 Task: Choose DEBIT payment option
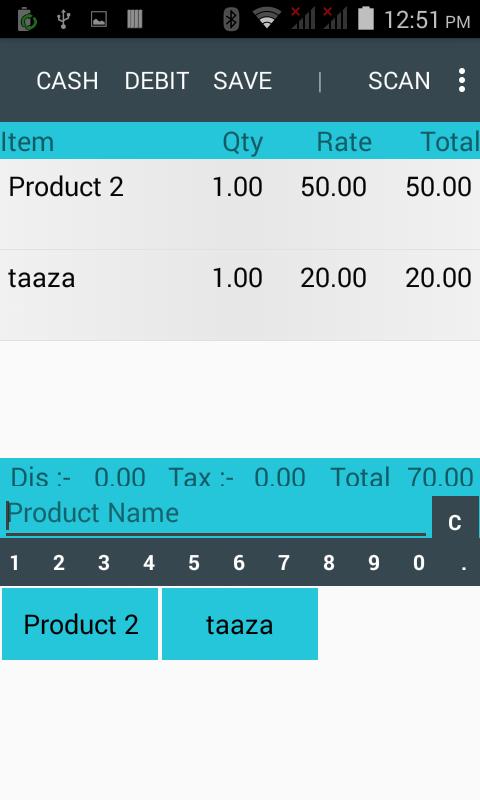[x=157, y=81]
